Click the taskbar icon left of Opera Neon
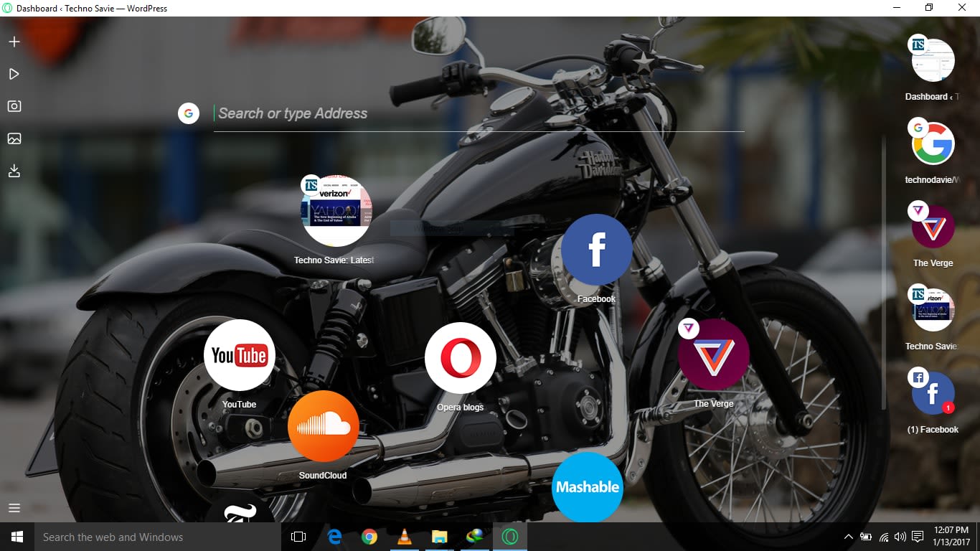This screenshot has height=551, width=980. click(475, 537)
